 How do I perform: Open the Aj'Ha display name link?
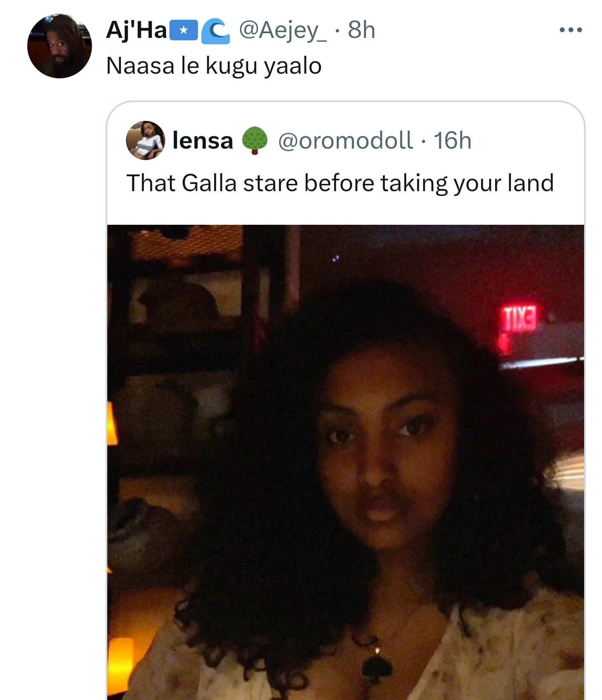(x=136, y=31)
